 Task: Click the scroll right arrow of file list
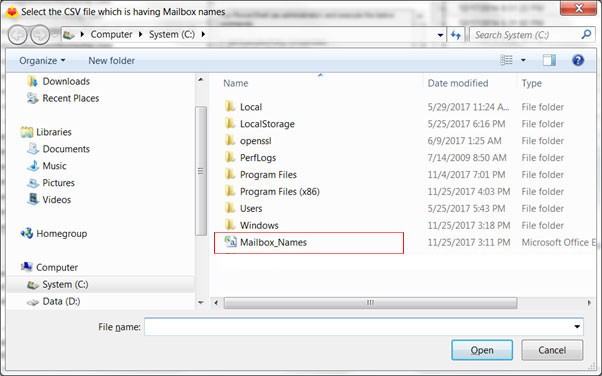click(x=589, y=303)
